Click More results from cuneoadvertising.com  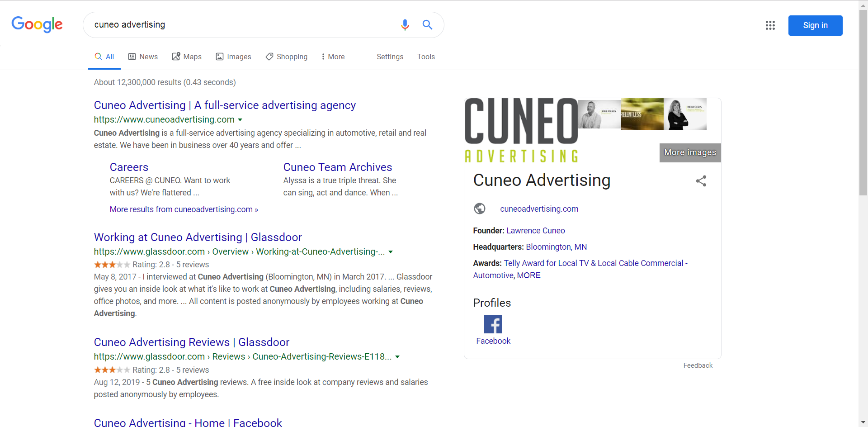[x=184, y=209]
